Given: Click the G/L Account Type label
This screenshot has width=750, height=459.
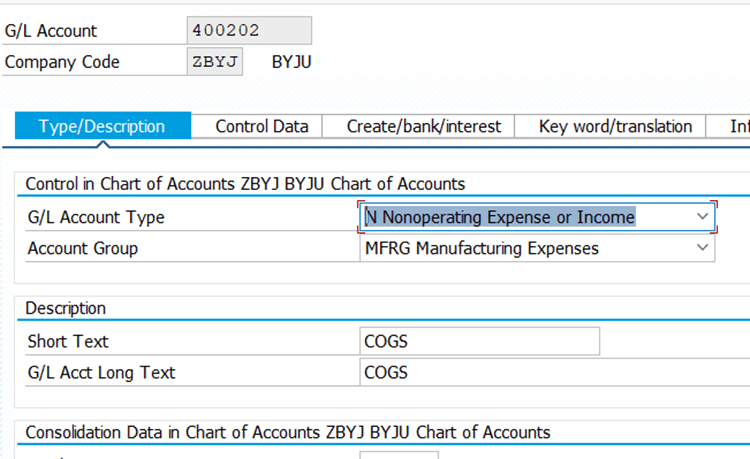Looking at the screenshot, I should coord(96,217).
